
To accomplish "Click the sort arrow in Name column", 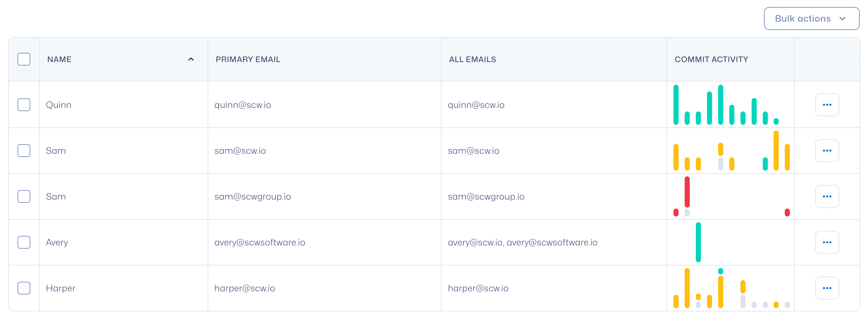I will point(191,59).
